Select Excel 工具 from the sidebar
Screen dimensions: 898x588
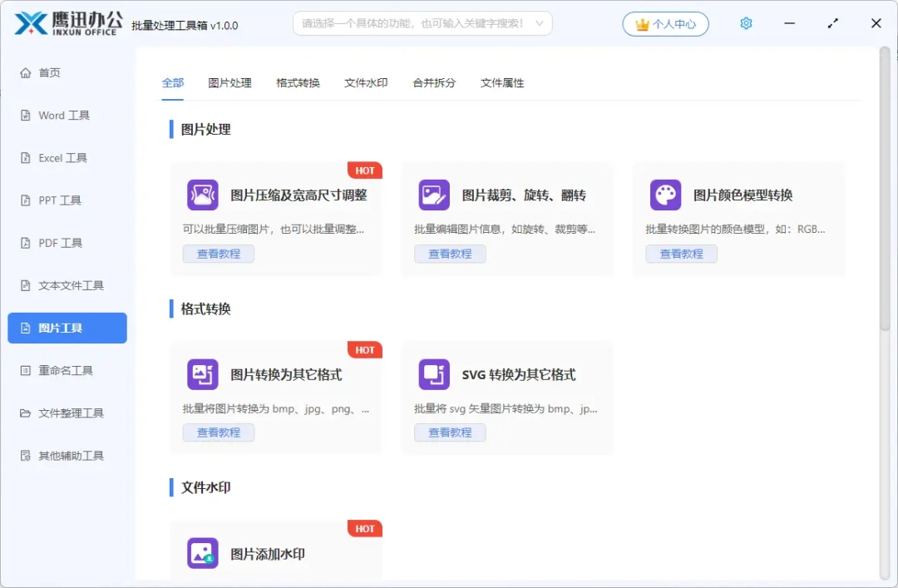(61, 157)
